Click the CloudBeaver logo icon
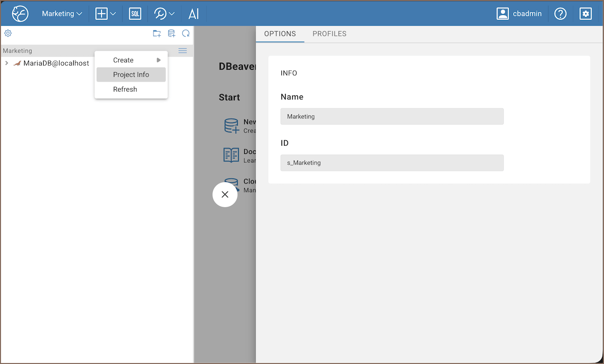Viewport: 604px width, 364px height. pos(20,14)
